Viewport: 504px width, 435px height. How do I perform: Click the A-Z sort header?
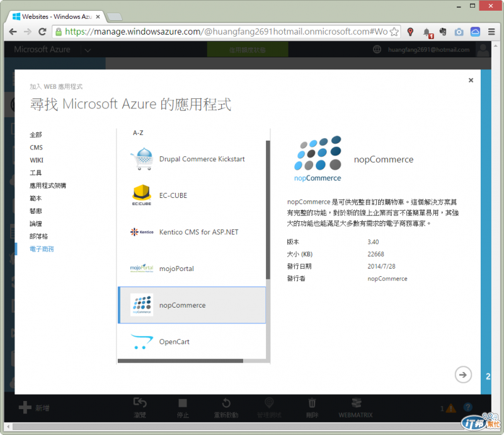click(x=138, y=133)
